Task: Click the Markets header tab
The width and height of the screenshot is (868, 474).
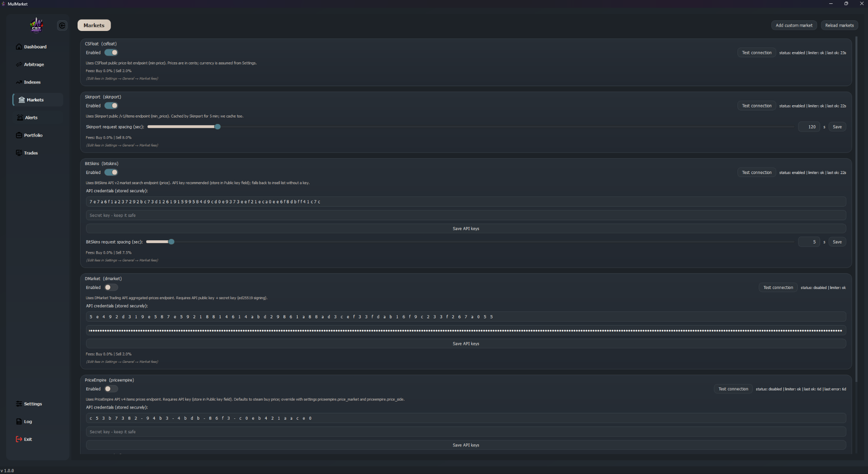Action: (x=94, y=26)
